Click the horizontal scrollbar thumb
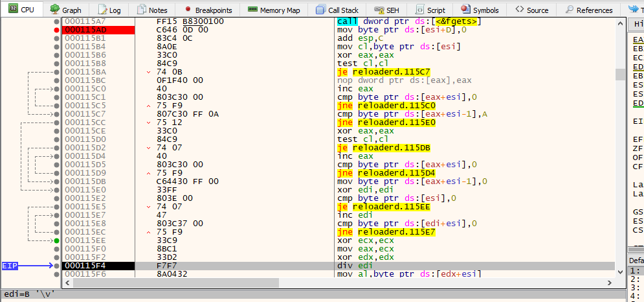 (x=176, y=283)
